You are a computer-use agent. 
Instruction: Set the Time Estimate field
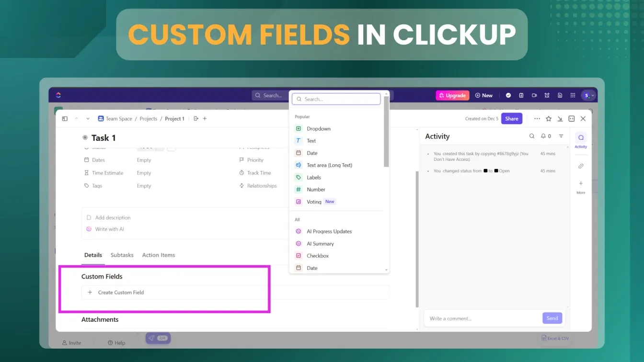click(144, 173)
